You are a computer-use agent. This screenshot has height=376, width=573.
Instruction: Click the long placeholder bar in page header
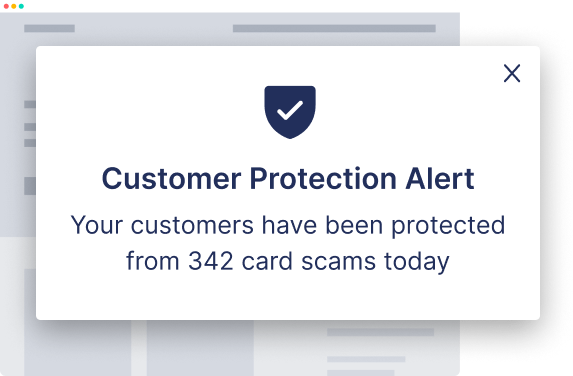(x=334, y=29)
